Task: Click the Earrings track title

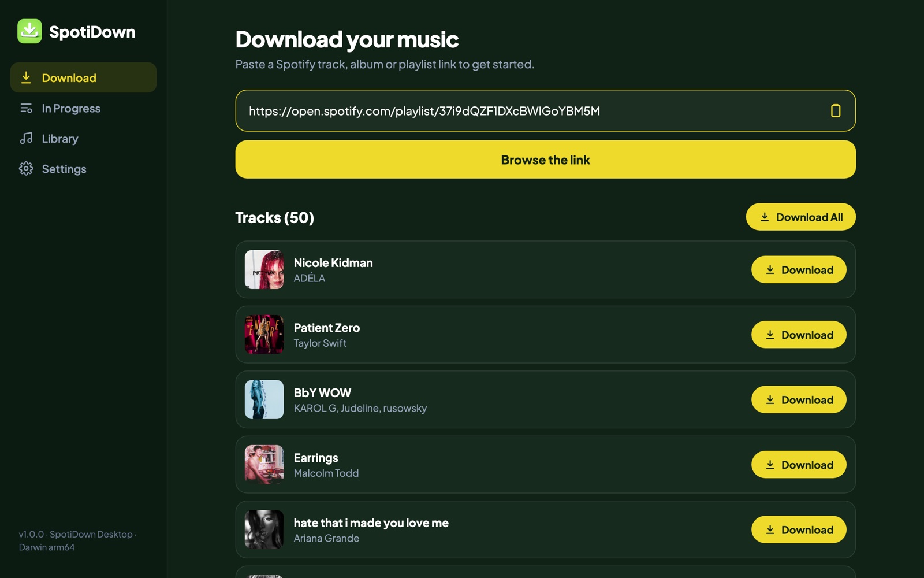Action: (x=316, y=458)
